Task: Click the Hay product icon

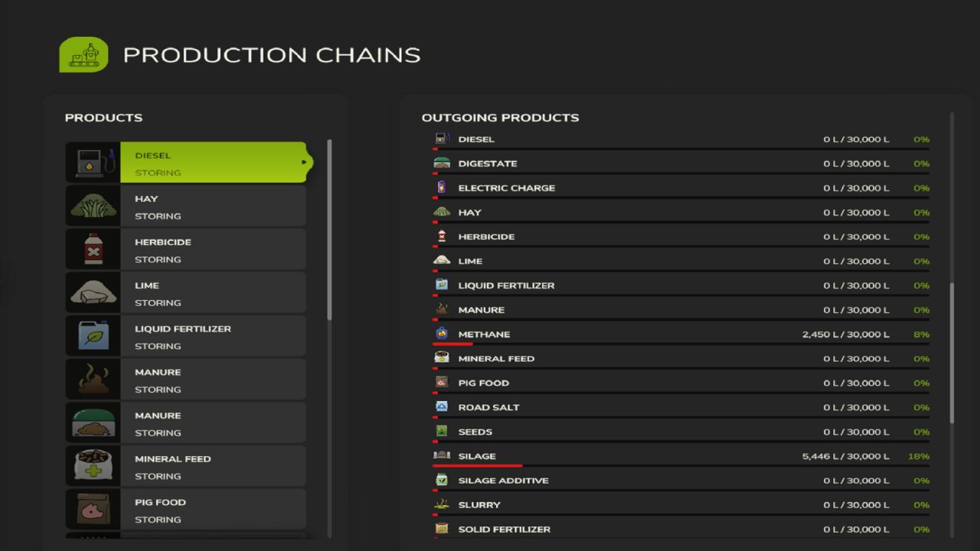Action: tap(92, 205)
